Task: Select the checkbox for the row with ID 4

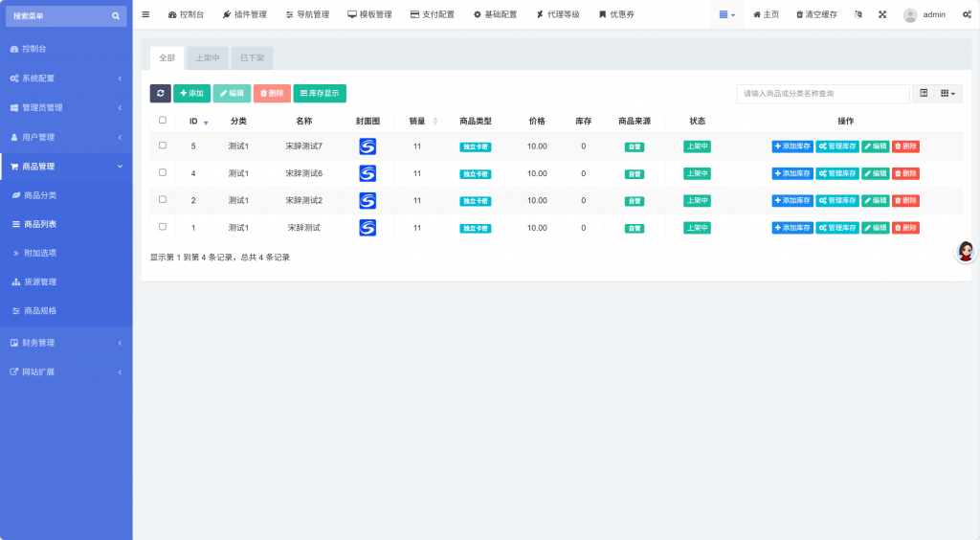Action: pos(163,172)
